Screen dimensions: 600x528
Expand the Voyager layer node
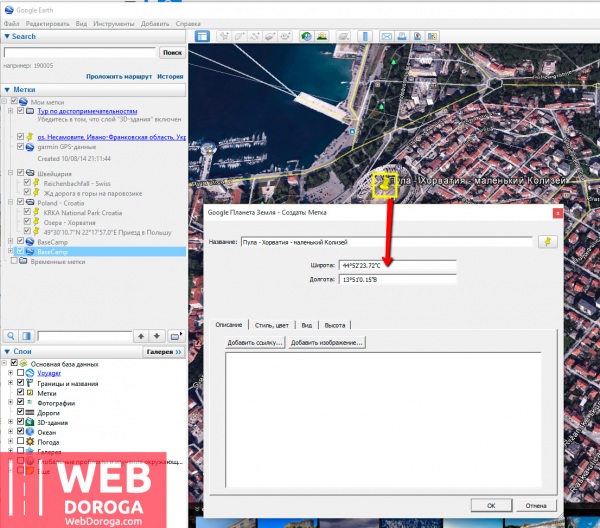(x=11, y=373)
